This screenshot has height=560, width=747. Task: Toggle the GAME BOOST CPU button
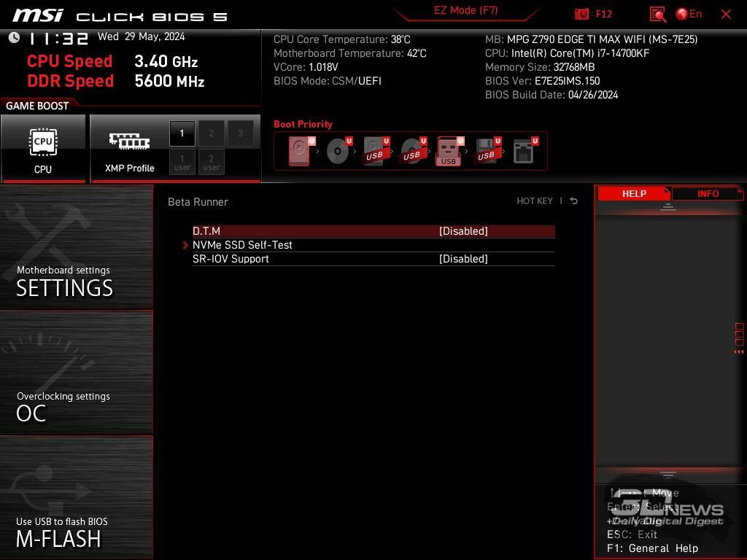(x=43, y=149)
